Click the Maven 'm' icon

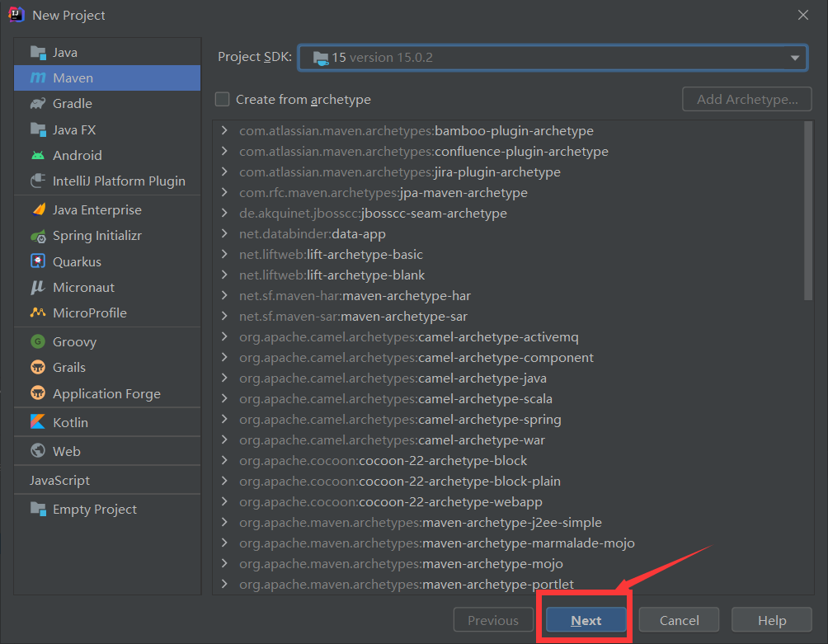coord(38,78)
